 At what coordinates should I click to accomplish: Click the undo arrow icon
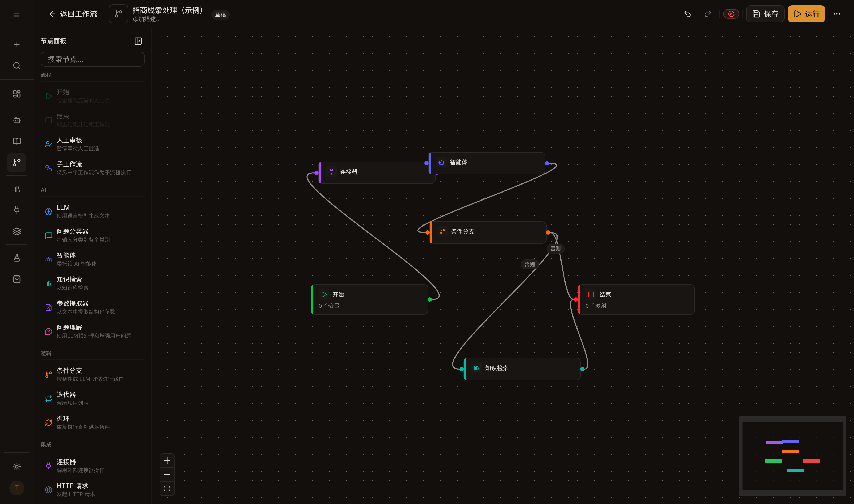tap(687, 14)
